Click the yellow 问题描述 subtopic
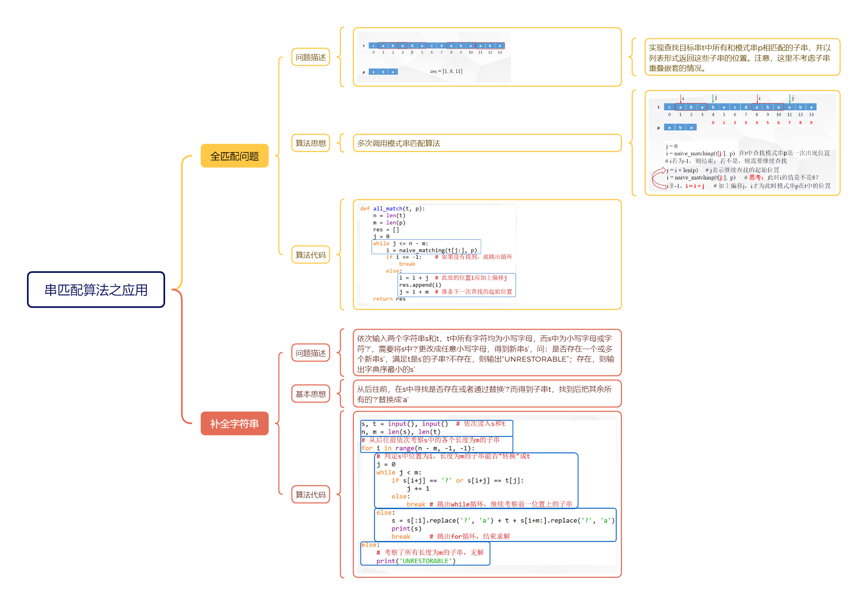 pos(310,57)
